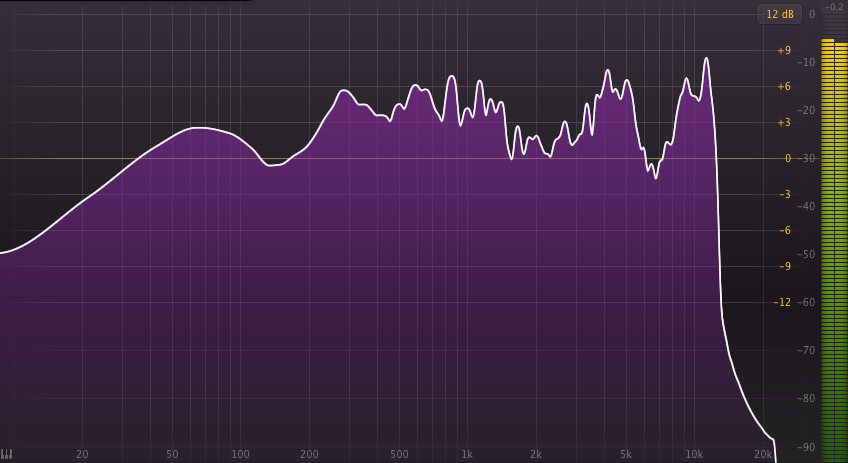
Task: Click the 200 Hz frequency label
Action: coord(309,454)
